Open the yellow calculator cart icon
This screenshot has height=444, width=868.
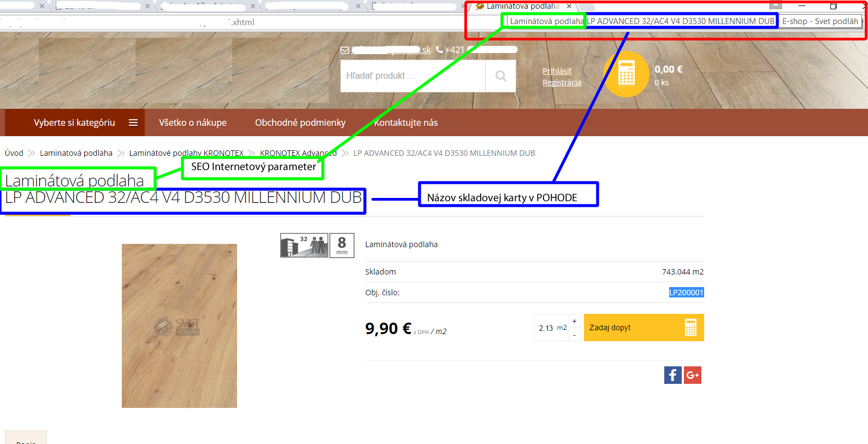626,74
